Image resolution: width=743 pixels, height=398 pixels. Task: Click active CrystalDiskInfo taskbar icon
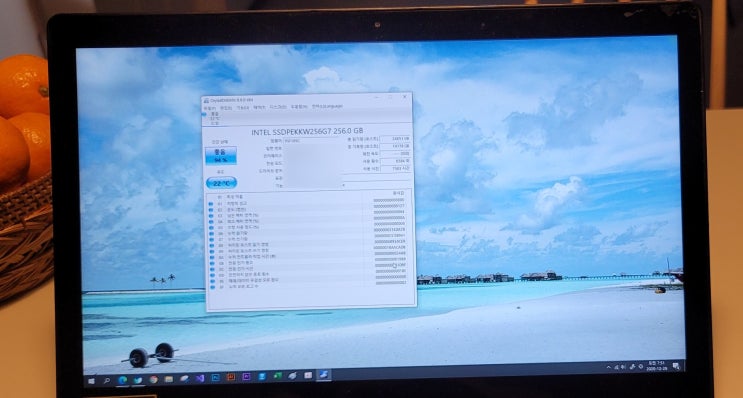point(324,375)
